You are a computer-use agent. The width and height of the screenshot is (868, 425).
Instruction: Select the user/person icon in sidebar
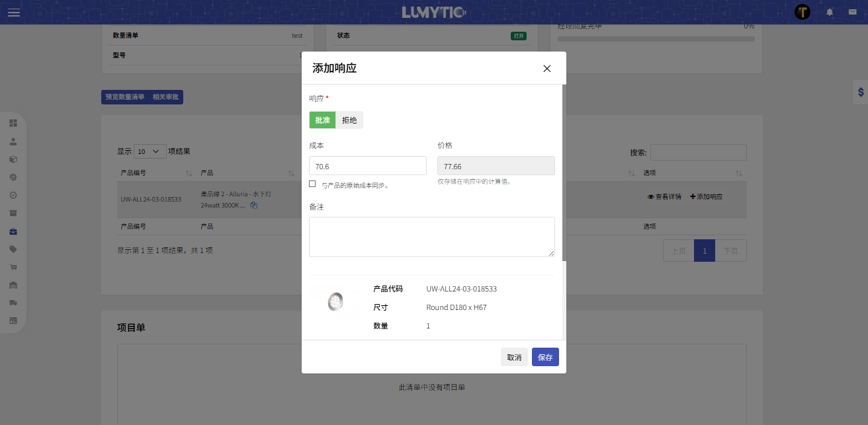click(13, 141)
